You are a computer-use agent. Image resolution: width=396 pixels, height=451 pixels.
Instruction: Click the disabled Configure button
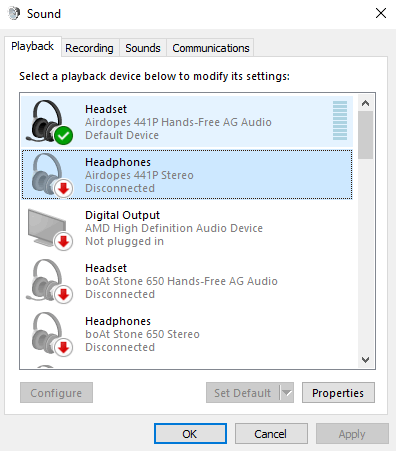(x=56, y=393)
